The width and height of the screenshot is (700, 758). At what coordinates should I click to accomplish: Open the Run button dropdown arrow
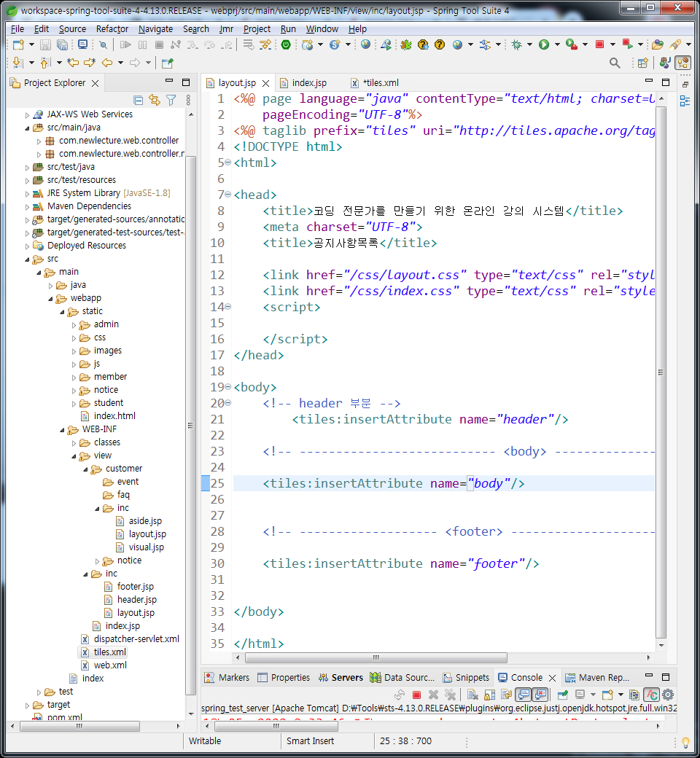pos(557,45)
